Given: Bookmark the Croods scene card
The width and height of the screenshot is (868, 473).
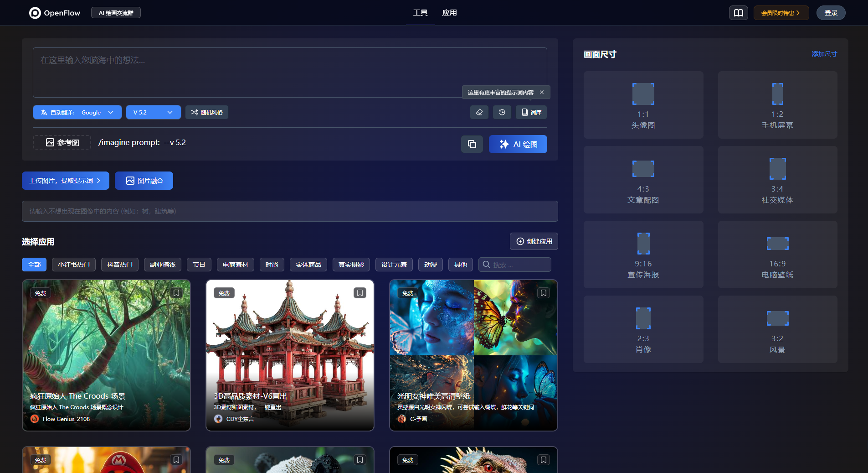Looking at the screenshot, I should (176, 293).
